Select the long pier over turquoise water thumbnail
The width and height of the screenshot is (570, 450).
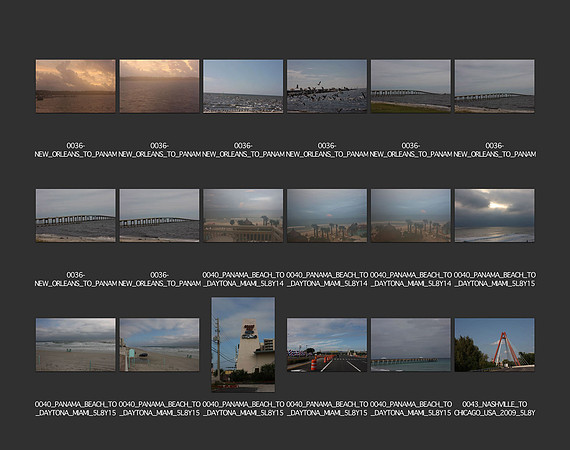[x=410, y=345]
